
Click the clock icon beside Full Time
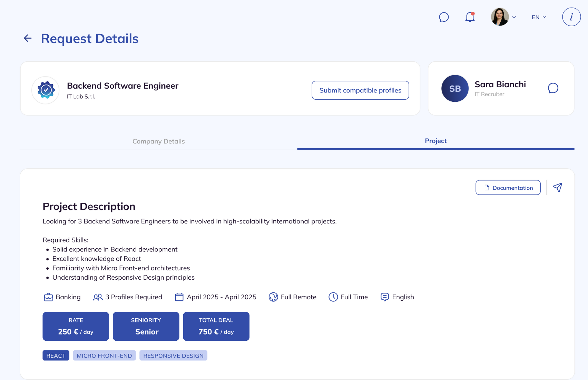333,297
